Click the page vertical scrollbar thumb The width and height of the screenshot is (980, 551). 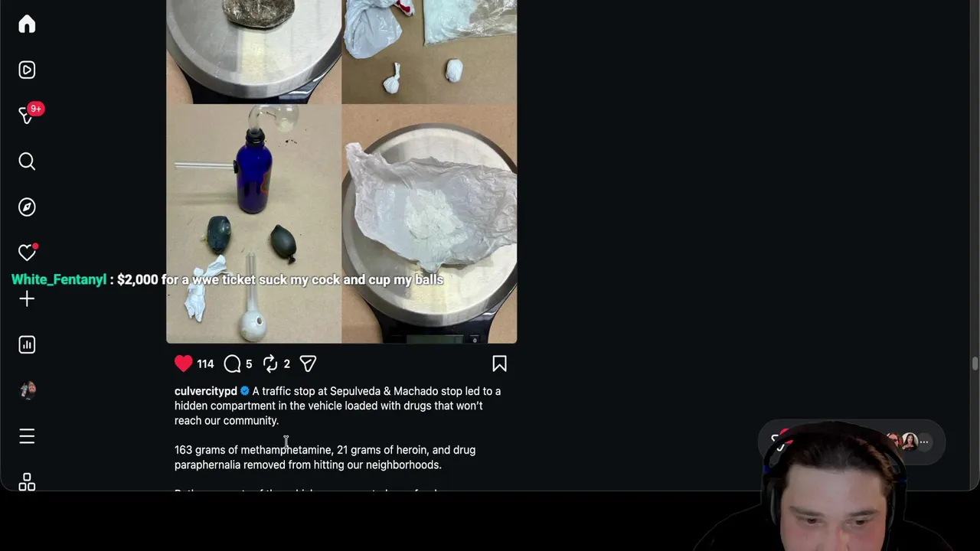pos(975,364)
